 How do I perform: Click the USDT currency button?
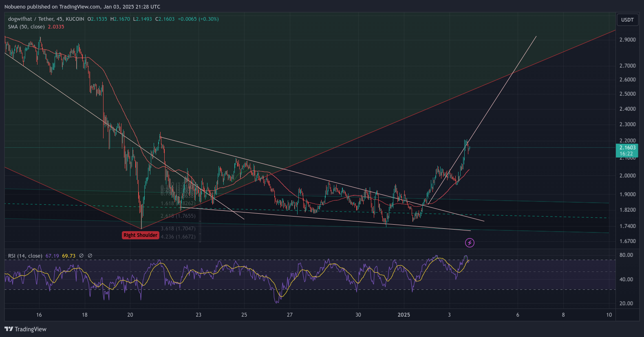627,20
